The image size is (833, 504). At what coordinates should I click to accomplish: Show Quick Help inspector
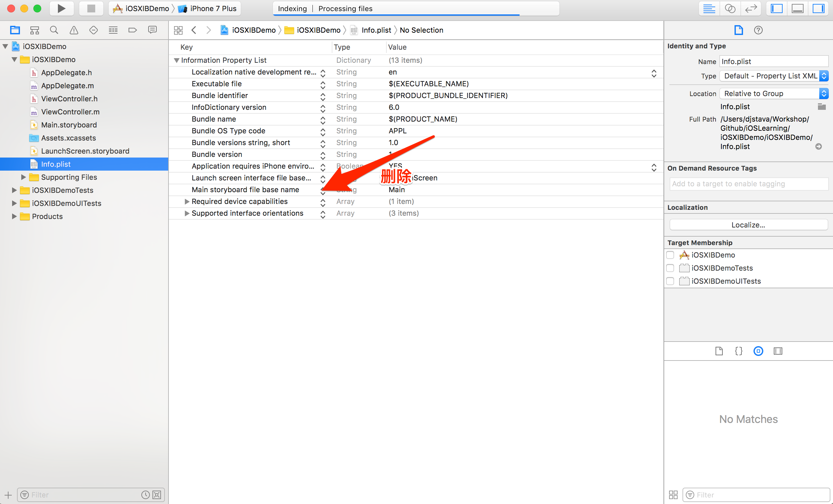[758, 30]
